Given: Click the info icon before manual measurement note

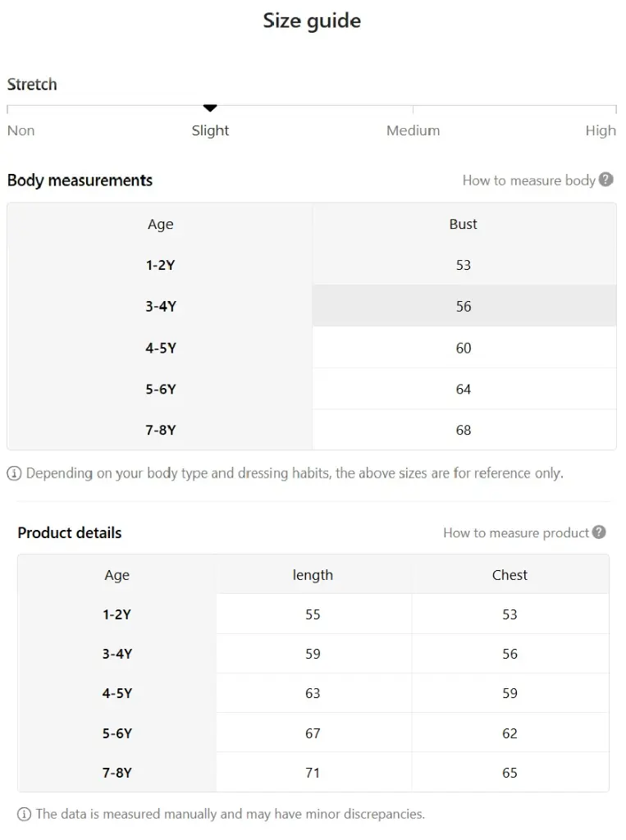Looking at the screenshot, I should pos(24,815).
